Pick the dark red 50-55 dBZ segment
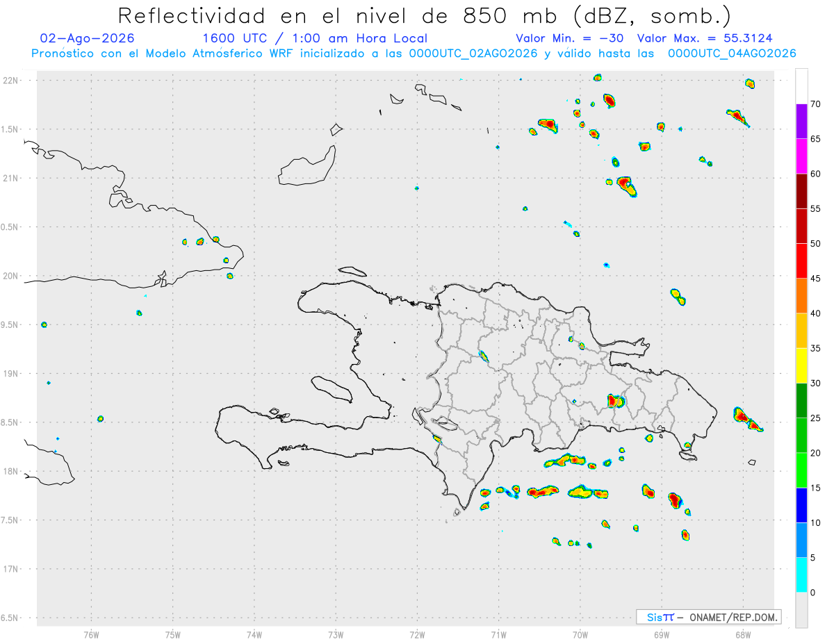Screen dimensions: 834x644 [801, 226]
